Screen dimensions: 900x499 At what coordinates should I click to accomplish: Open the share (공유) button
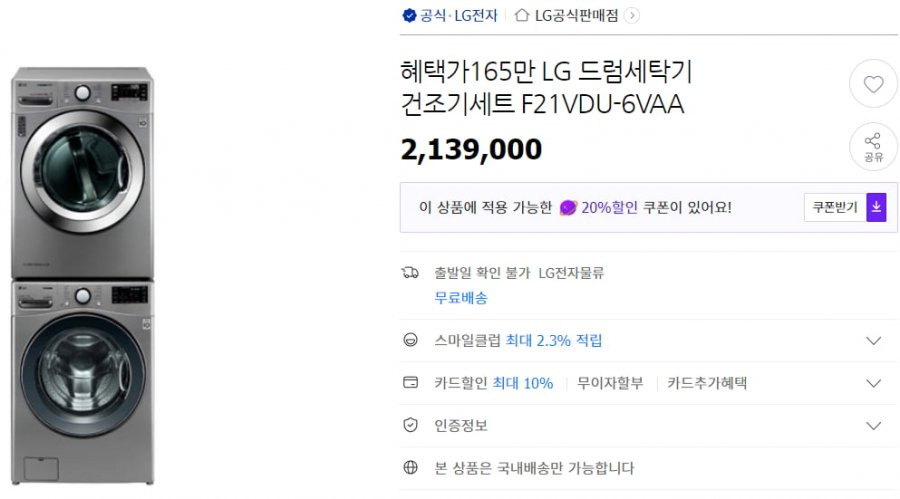(873, 147)
